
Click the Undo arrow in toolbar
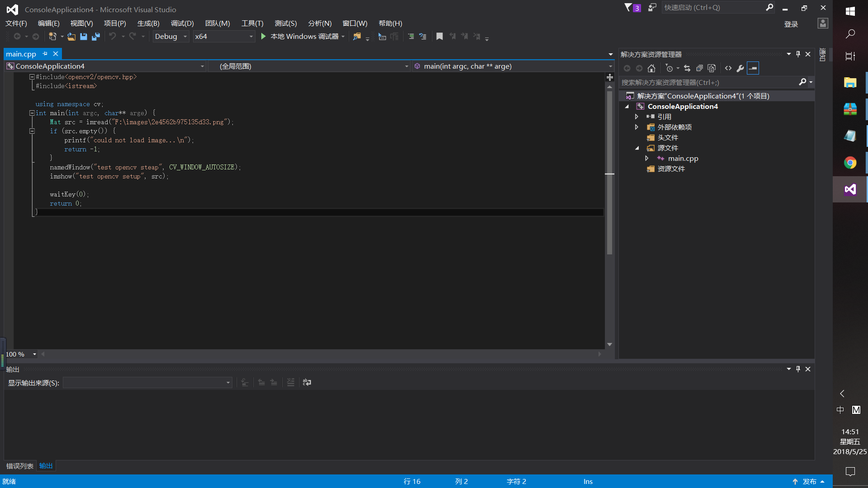[113, 37]
